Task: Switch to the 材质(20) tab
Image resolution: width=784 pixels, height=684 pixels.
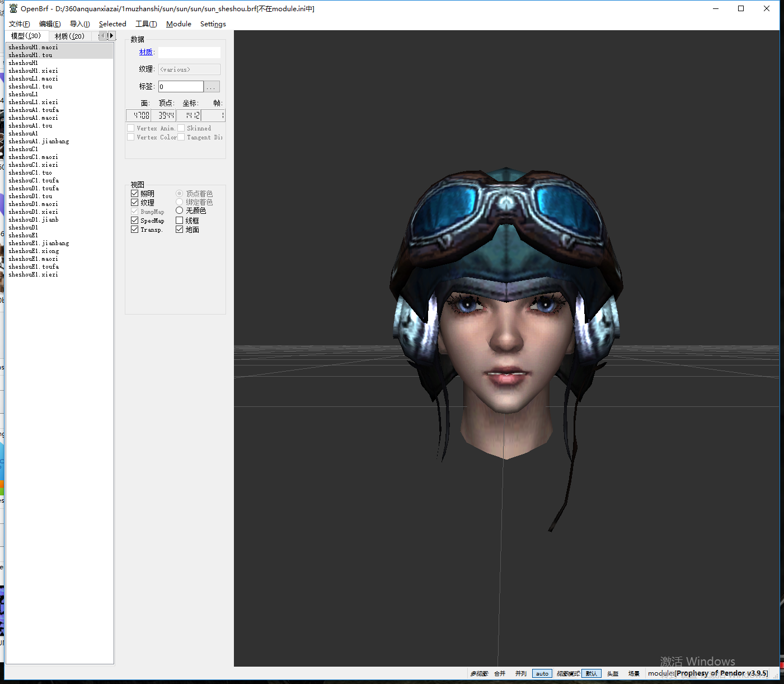Action: 69,36
